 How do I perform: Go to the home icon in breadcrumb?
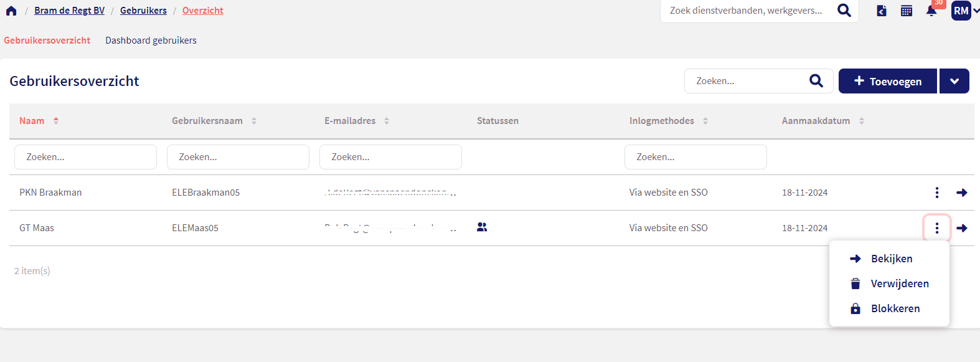point(11,11)
